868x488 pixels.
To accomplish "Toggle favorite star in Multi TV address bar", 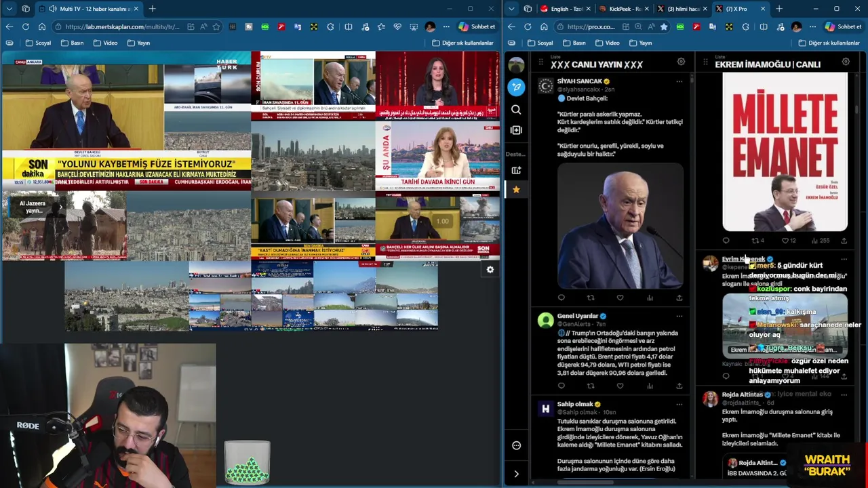I will coord(216,26).
